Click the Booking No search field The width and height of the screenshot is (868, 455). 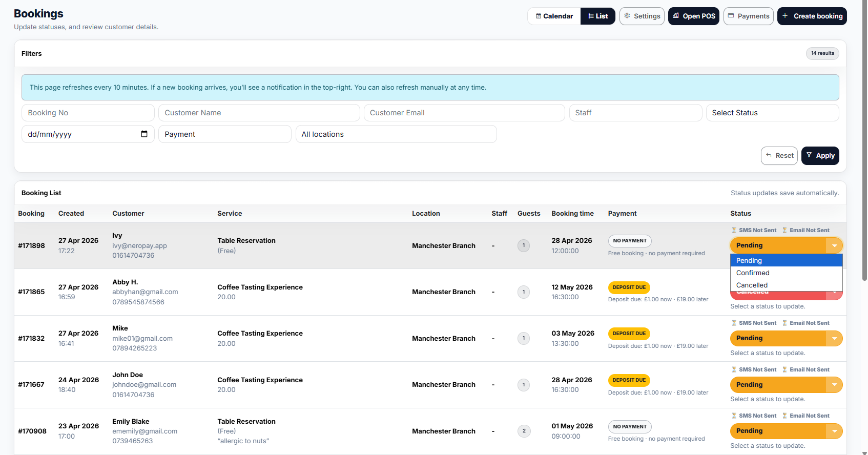(x=88, y=113)
